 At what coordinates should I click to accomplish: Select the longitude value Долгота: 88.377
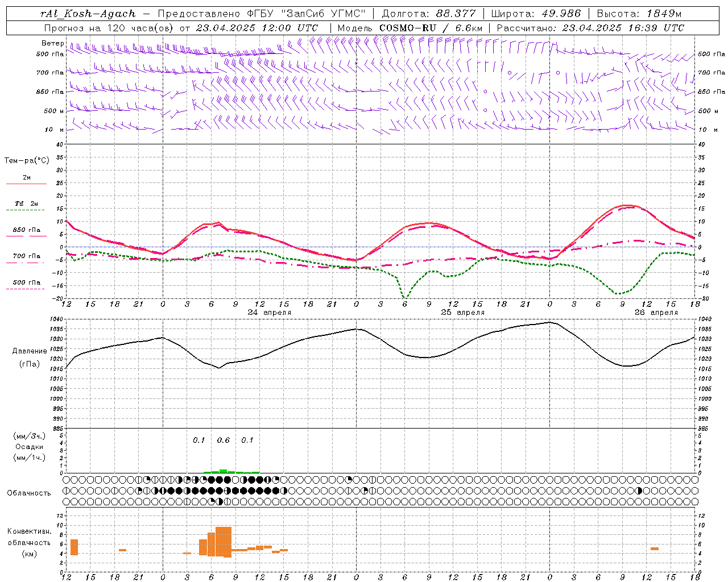[x=428, y=14]
